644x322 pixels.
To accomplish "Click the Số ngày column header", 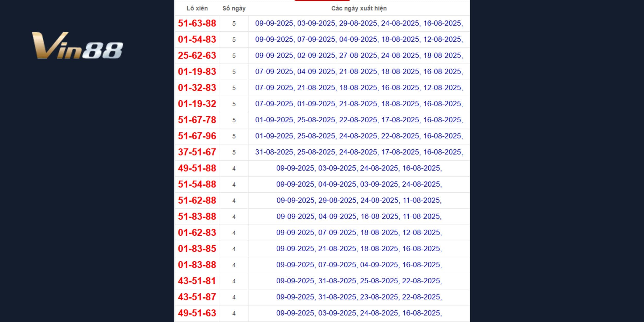I will coord(234,9).
